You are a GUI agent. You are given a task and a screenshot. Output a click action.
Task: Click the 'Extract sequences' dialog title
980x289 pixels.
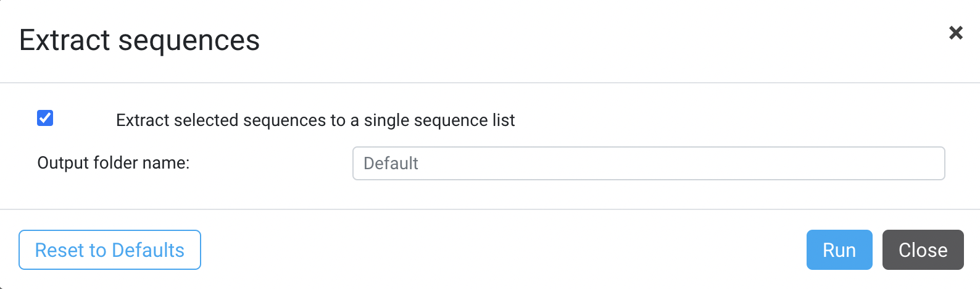[x=139, y=40]
